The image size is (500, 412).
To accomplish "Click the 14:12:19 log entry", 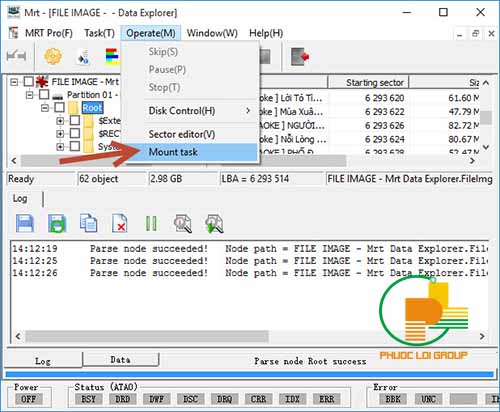I will 250,249.
